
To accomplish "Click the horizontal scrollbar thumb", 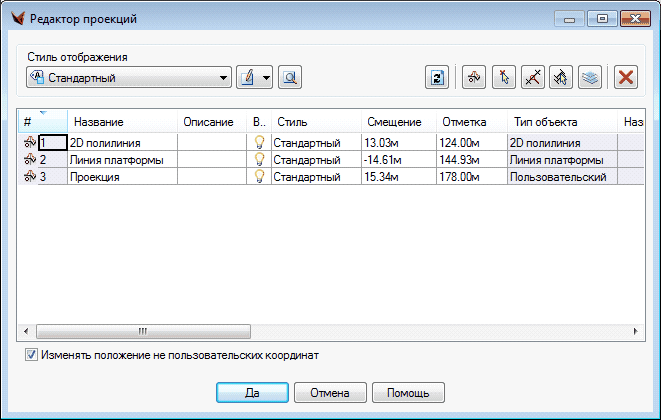I will pos(143,331).
